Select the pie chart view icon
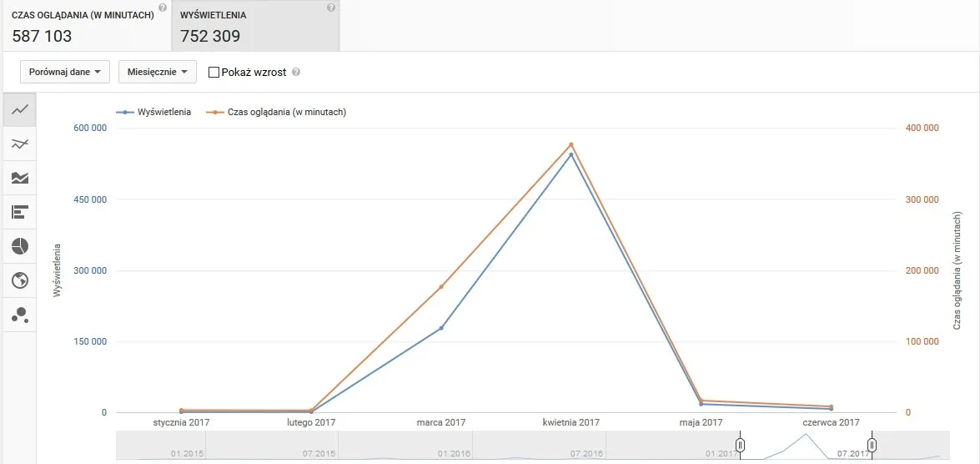Viewport: 980px width, 464px height. click(20, 246)
